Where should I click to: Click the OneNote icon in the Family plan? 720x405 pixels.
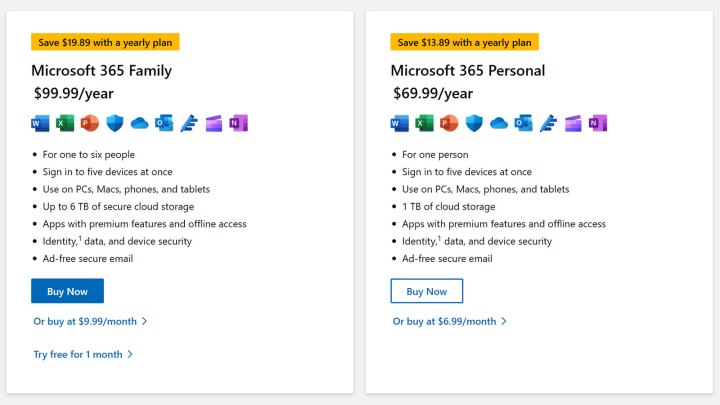238,123
